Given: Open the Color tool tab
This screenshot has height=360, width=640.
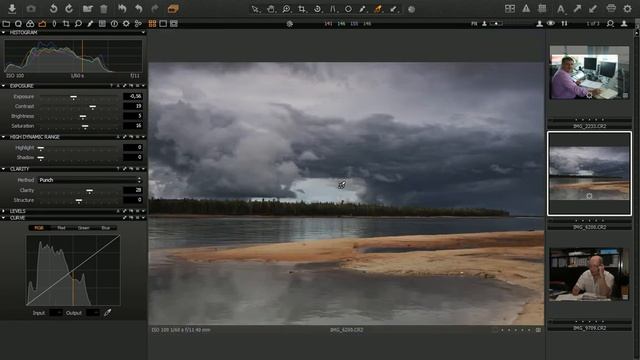Looking at the screenshot, I should [30, 24].
